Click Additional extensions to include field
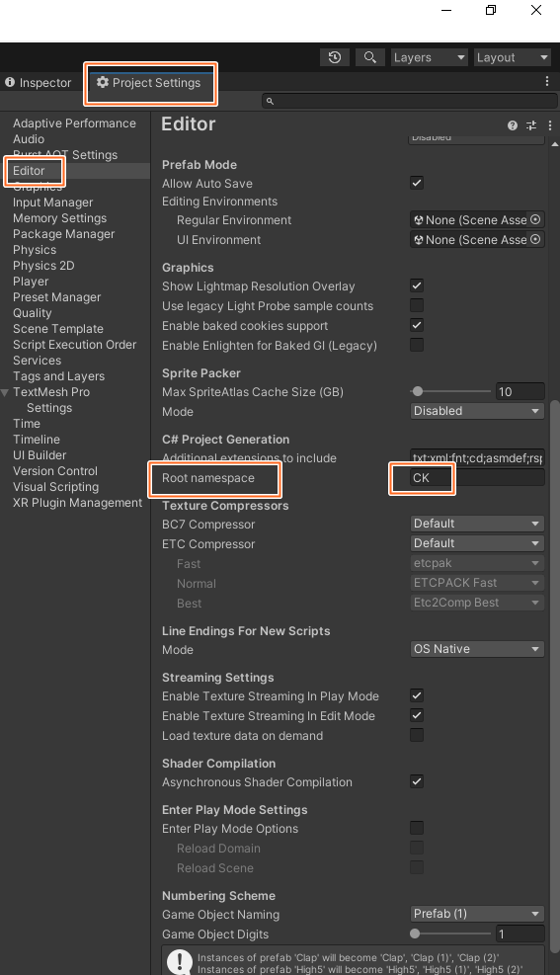 (477, 458)
